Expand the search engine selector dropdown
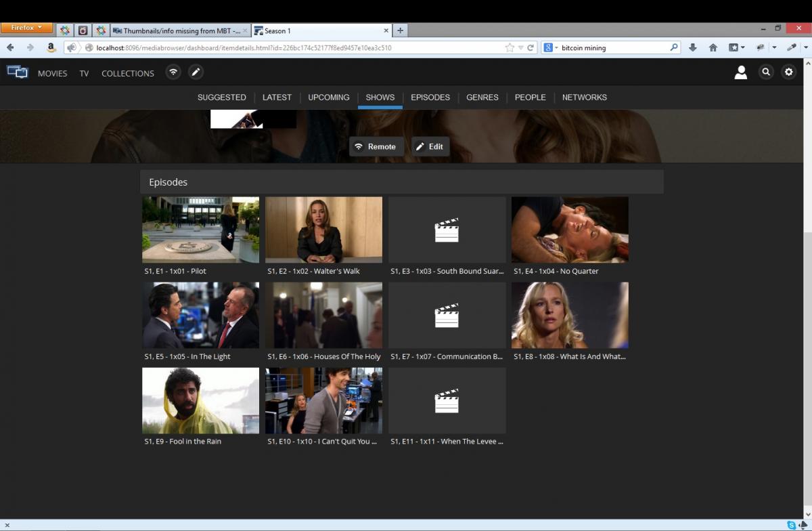Image resolution: width=812 pixels, height=531 pixels. [551, 47]
